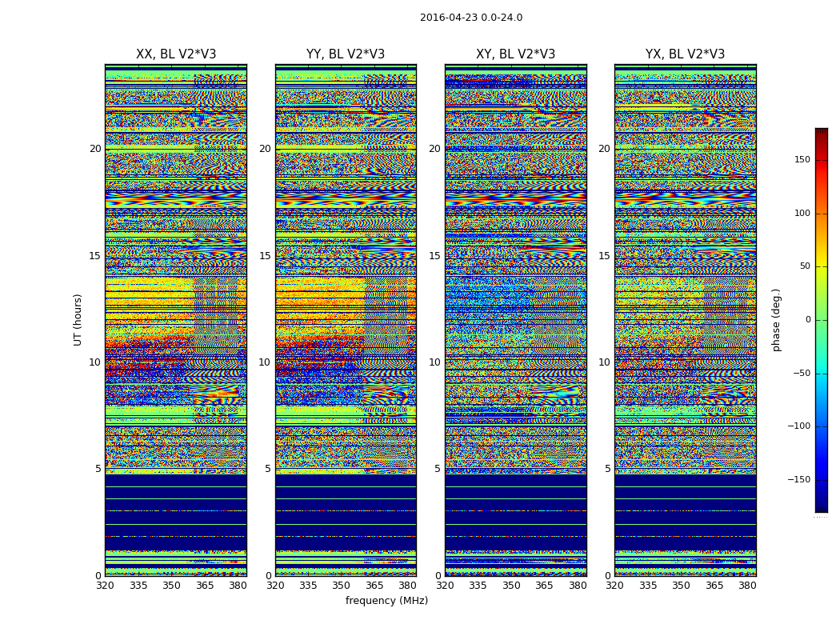Click y-tick "20" of the YY panel

pyautogui.click(x=265, y=149)
